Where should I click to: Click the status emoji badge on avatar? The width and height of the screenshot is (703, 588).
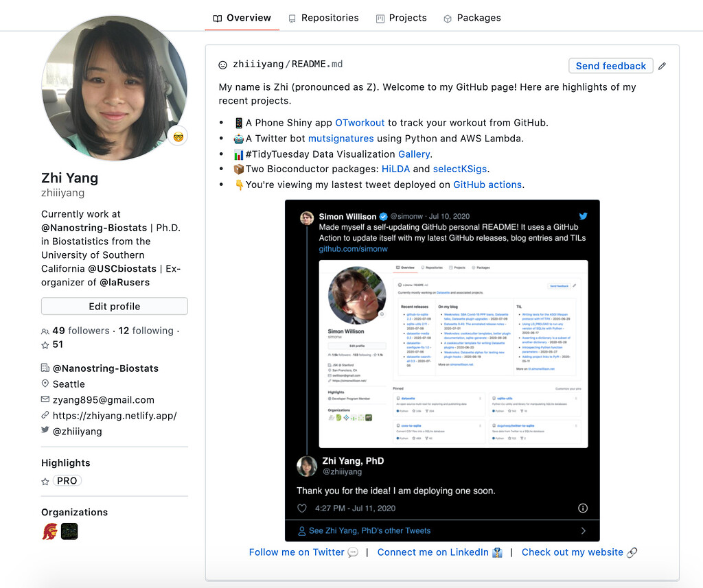[178, 136]
